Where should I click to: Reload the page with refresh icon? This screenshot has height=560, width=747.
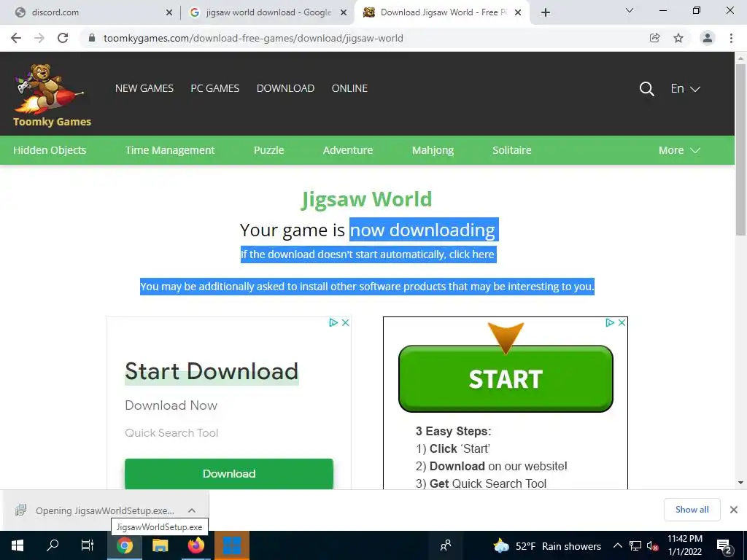click(x=63, y=38)
